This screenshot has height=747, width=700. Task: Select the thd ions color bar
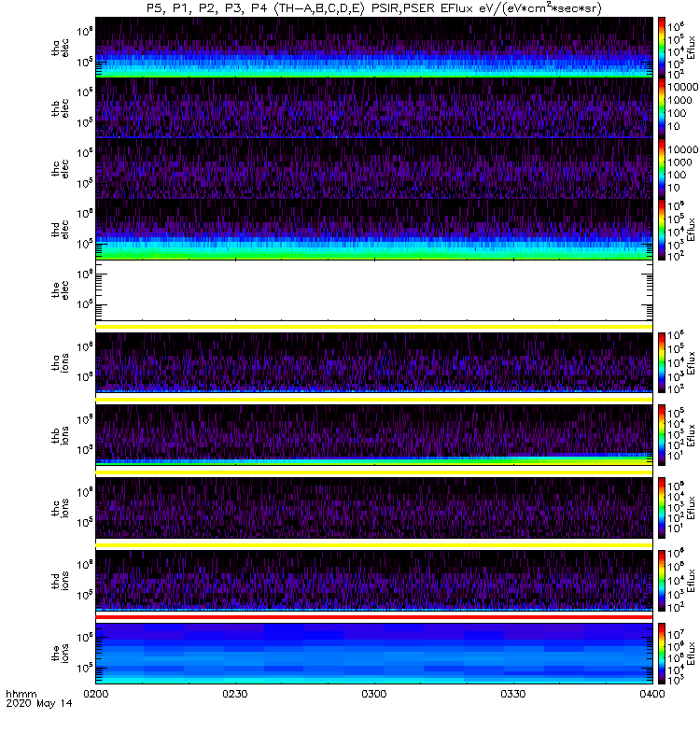tap(662, 580)
